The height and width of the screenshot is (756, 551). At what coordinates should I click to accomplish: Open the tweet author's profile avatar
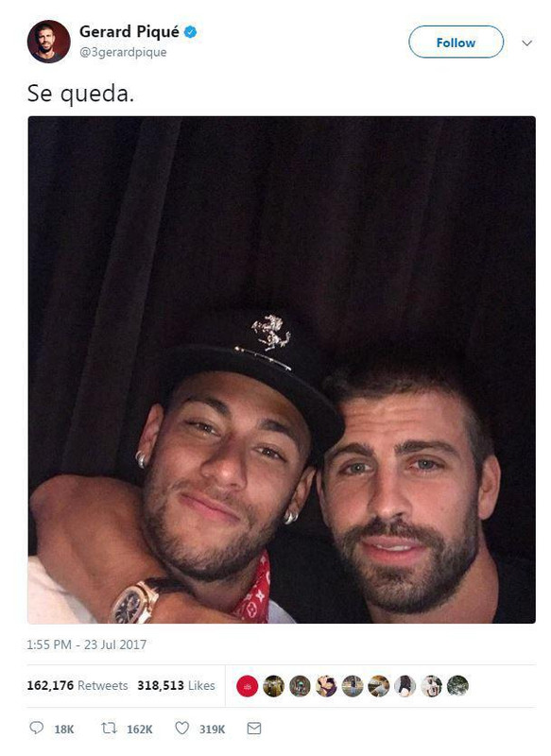click(x=49, y=42)
